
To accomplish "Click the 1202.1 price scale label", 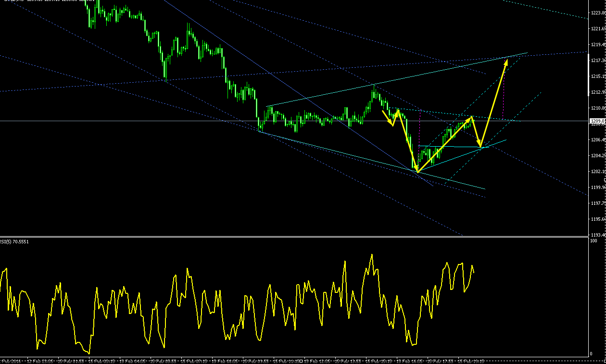I will pos(598,172).
